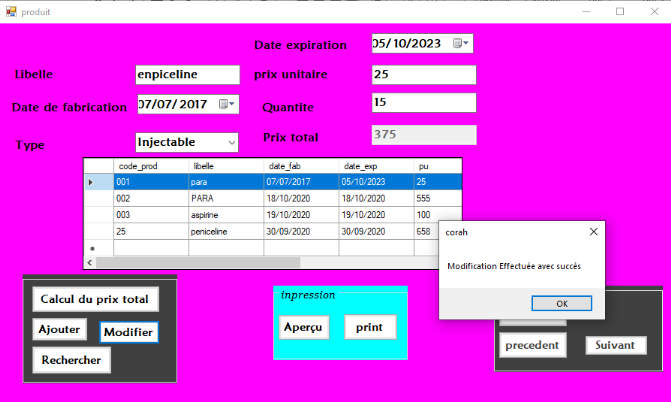This screenshot has width=671, height=402.
Task: Select the peniceline cell
Action: (x=226, y=232)
